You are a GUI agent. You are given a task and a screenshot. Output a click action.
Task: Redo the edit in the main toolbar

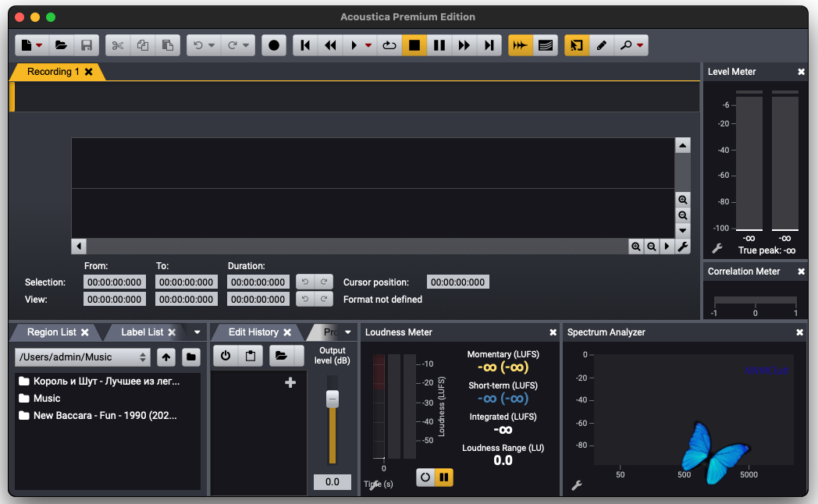233,45
